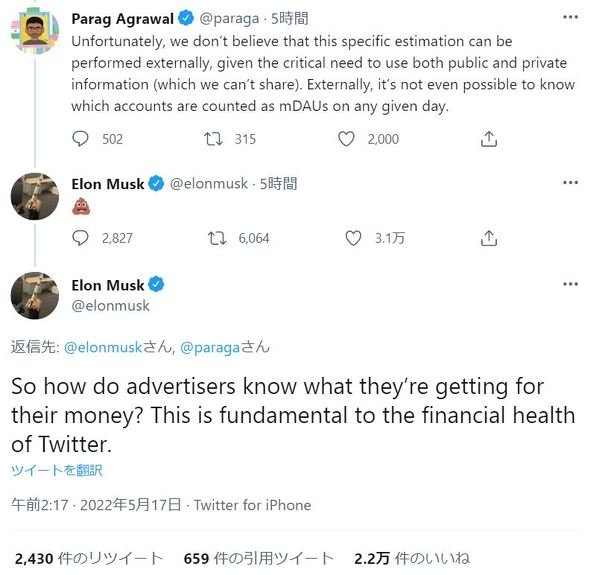Retweet Parag Agrawal's tweet with 315 retweets
The height and width of the screenshot is (575, 590).
point(213,139)
